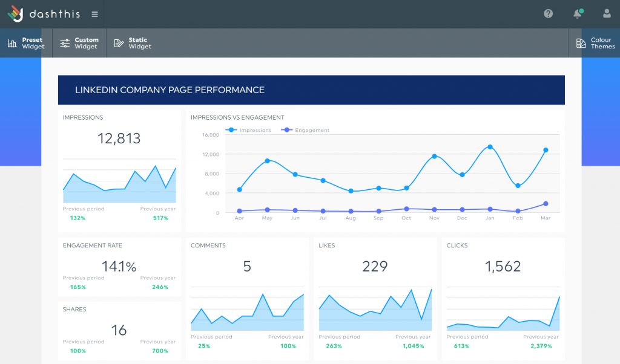
Task: Click the Impressions widget title
Action: (x=82, y=117)
